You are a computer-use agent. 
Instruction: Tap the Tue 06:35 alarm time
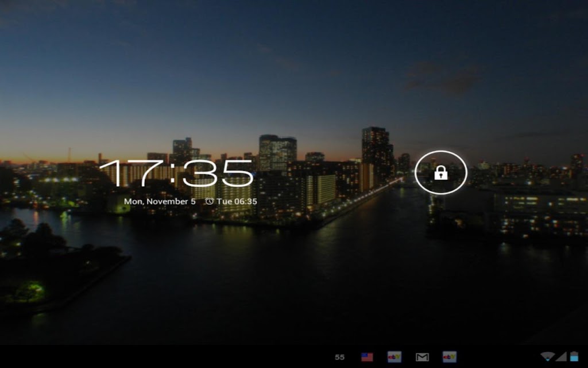pos(237,201)
